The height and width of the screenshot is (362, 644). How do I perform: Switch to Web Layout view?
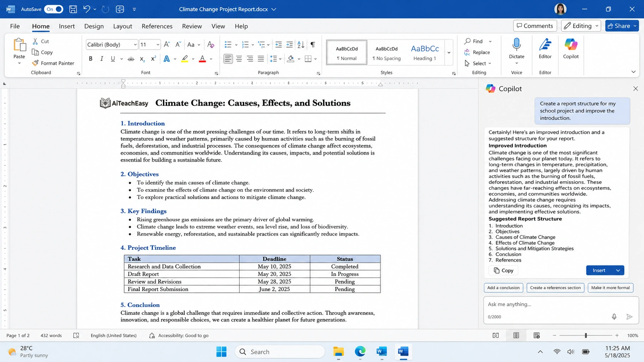[537, 335]
